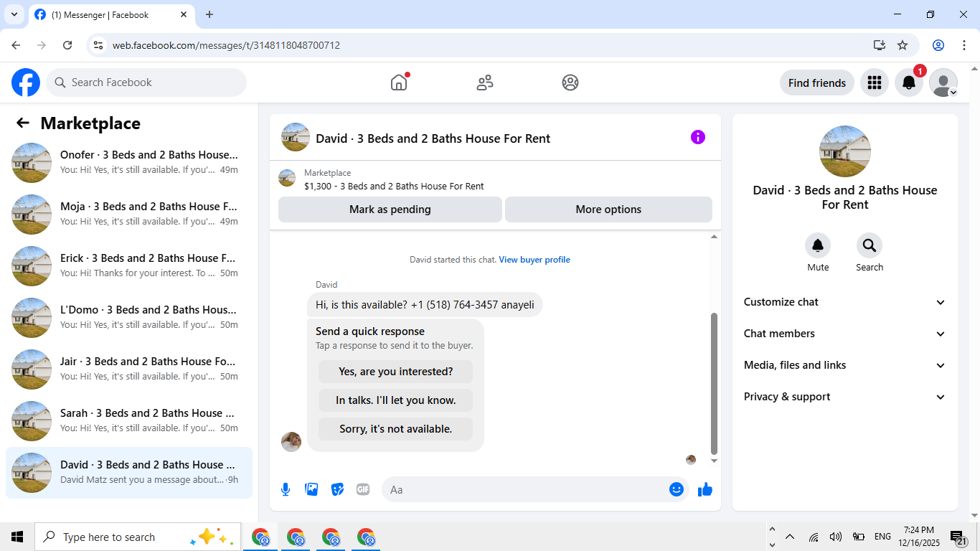Image resolution: width=980 pixels, height=551 pixels.
Task: Open Chrome's three-dot menu
Action: tap(963, 45)
